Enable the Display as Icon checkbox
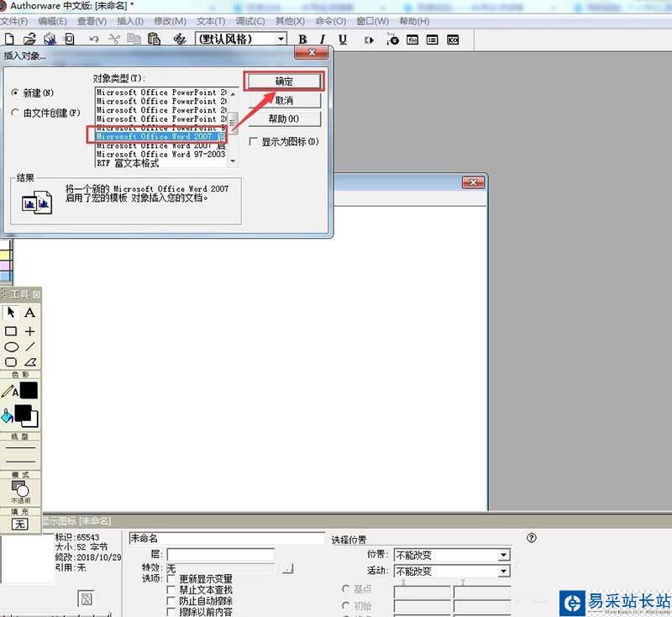The width and height of the screenshot is (672, 617). [x=254, y=141]
